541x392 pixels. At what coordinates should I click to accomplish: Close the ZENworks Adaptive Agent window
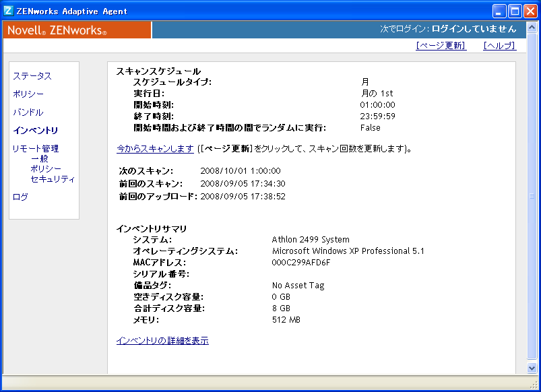[x=530, y=11]
